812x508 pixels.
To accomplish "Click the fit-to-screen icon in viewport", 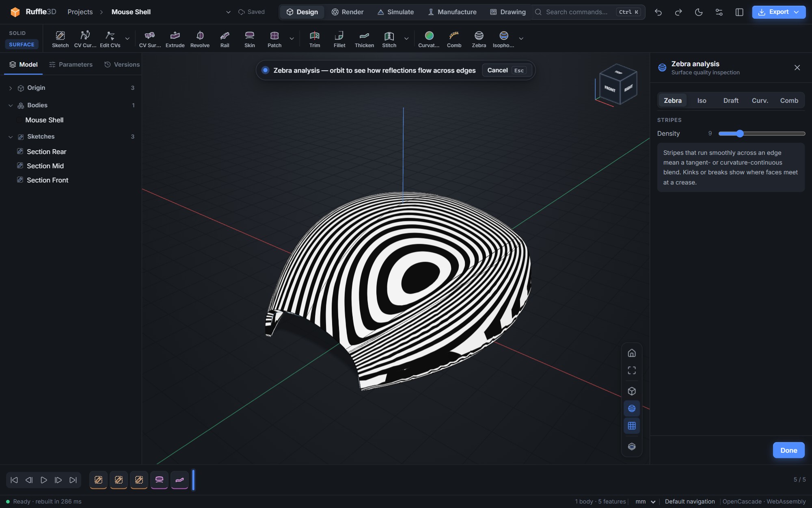I will pos(632,370).
